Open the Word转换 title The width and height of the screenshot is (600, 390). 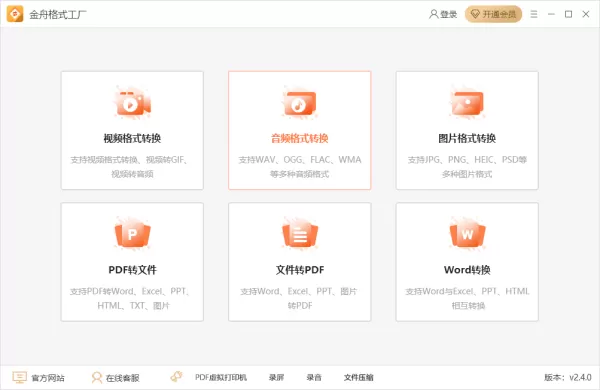pos(467,270)
